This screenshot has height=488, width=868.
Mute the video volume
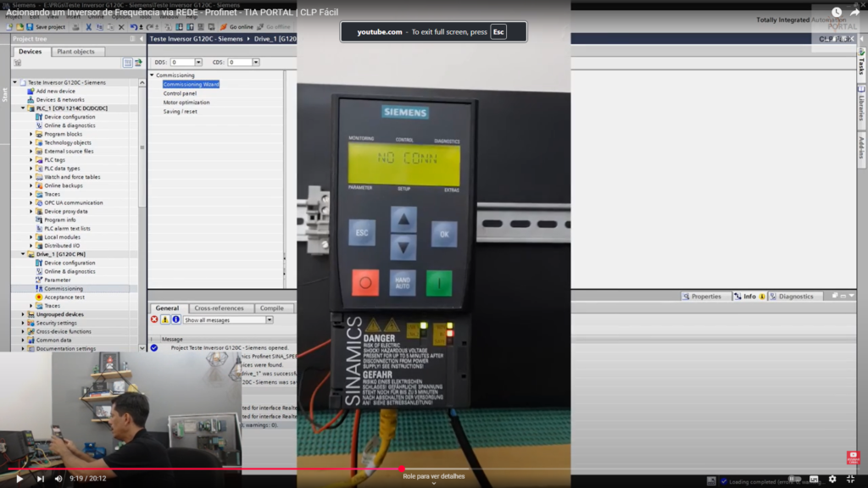[58, 479]
